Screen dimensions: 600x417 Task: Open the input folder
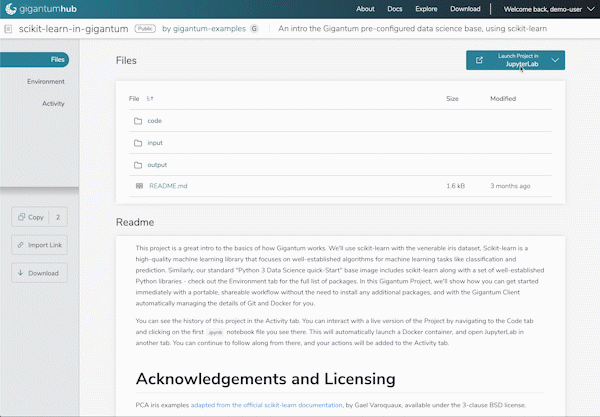(155, 143)
